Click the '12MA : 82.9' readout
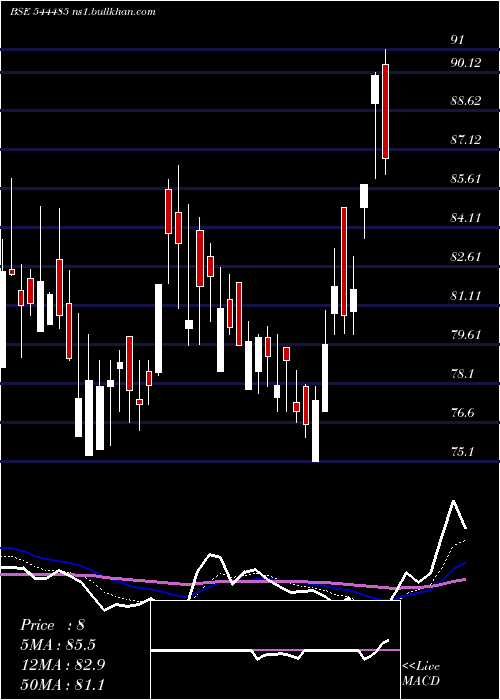This screenshot has width=500, height=700. [63, 664]
